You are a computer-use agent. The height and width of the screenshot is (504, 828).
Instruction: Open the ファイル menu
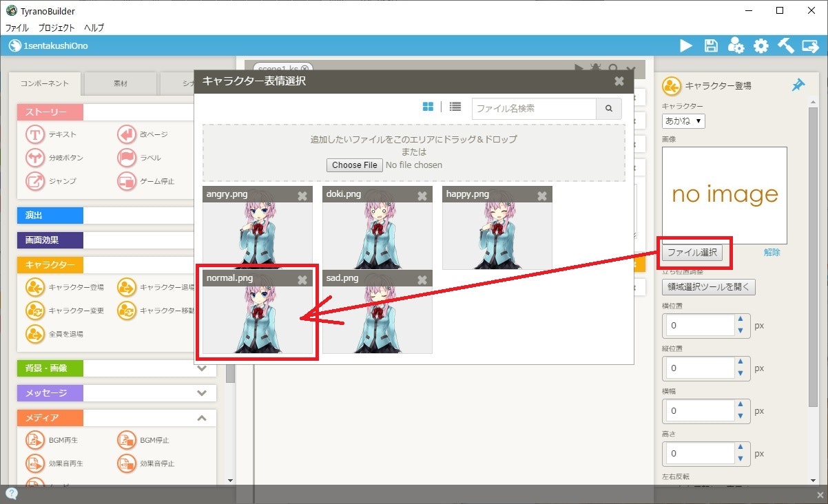pyautogui.click(x=17, y=28)
